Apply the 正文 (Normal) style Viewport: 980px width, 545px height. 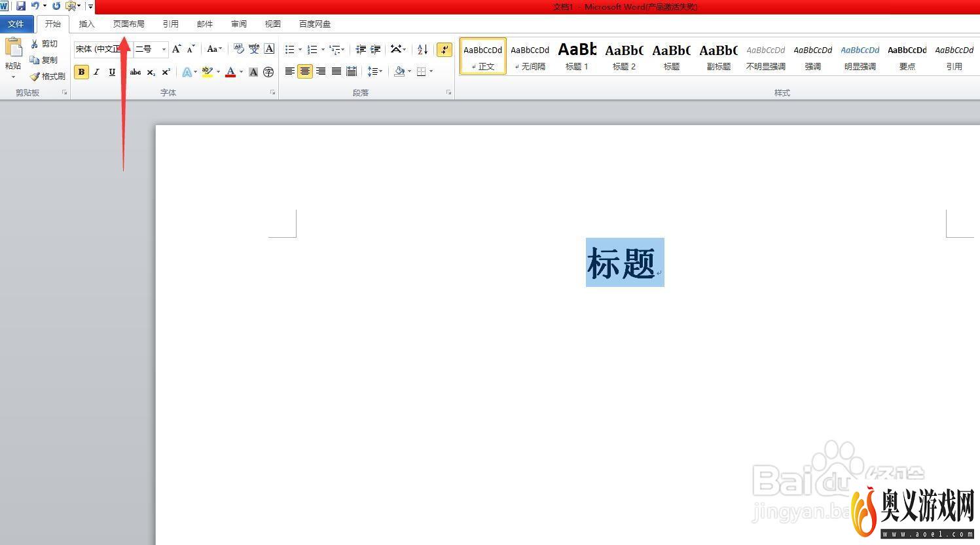tap(483, 56)
